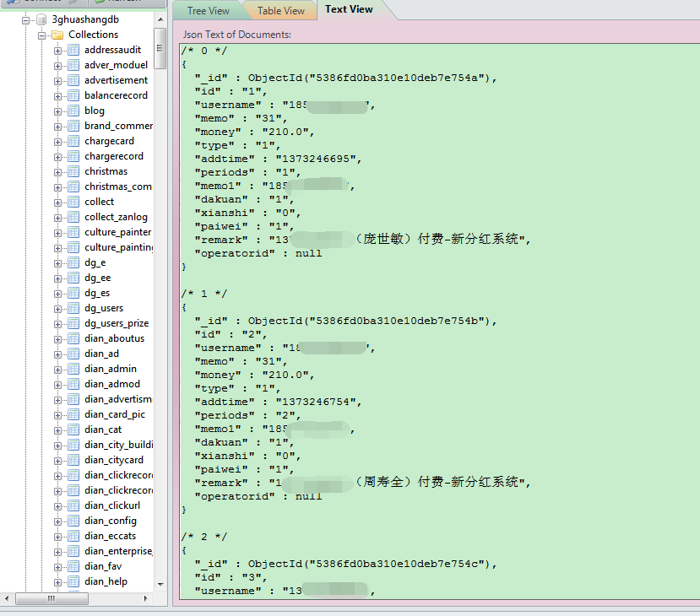Switch to the Tree View tab
Image resolution: width=700 pixels, height=616 pixels.
click(208, 11)
